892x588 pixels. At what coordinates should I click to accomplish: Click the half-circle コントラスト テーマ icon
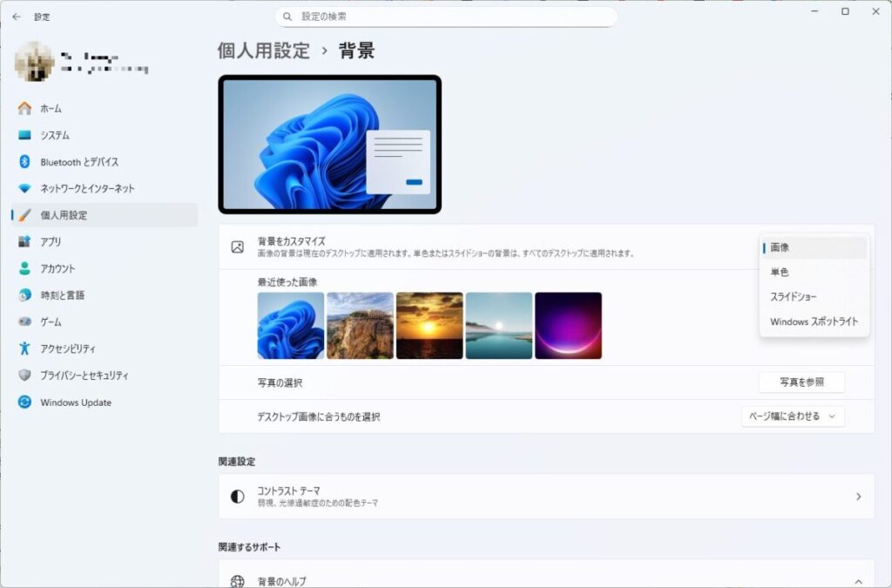point(237,497)
